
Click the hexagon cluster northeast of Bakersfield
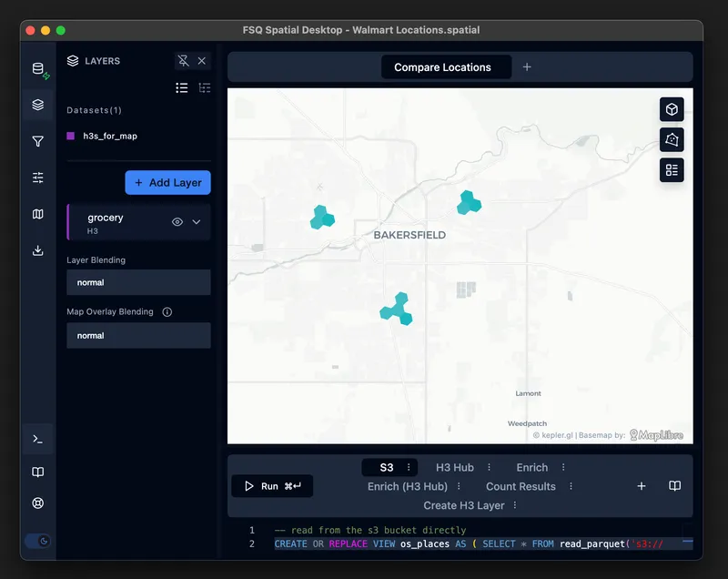(x=469, y=203)
